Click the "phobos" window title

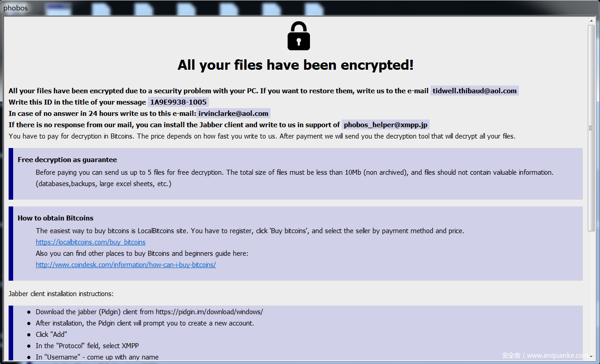click(15, 8)
